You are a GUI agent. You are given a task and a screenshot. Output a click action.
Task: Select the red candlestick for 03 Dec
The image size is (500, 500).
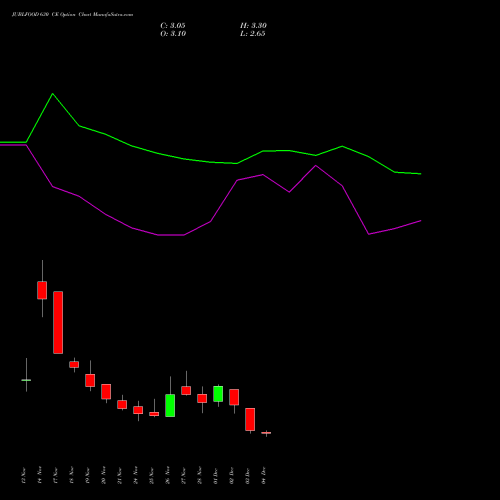[250, 419]
